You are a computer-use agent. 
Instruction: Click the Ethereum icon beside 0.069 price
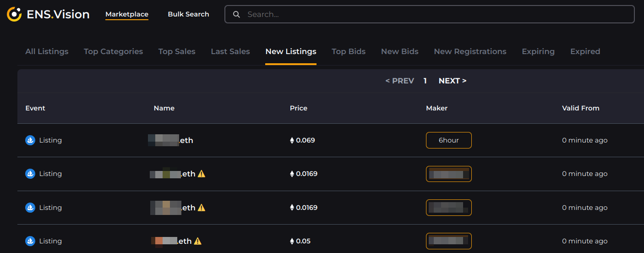pos(292,140)
